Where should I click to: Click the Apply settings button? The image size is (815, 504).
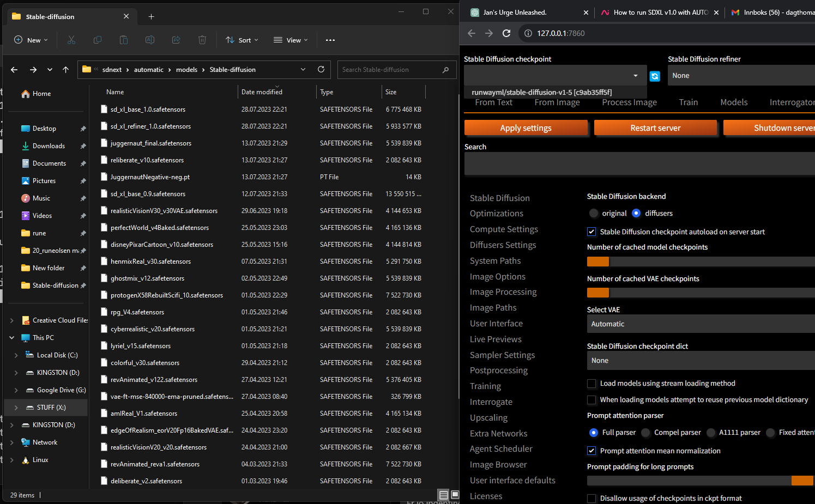pos(526,127)
